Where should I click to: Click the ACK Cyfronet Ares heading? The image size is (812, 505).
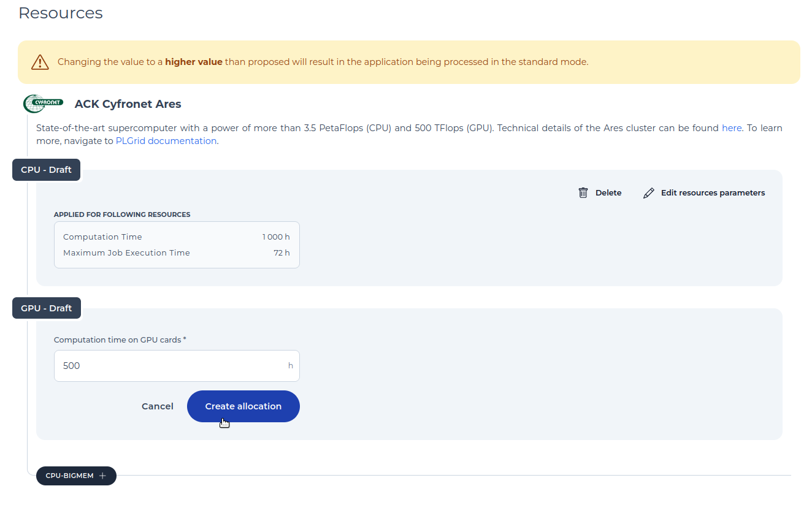128,104
